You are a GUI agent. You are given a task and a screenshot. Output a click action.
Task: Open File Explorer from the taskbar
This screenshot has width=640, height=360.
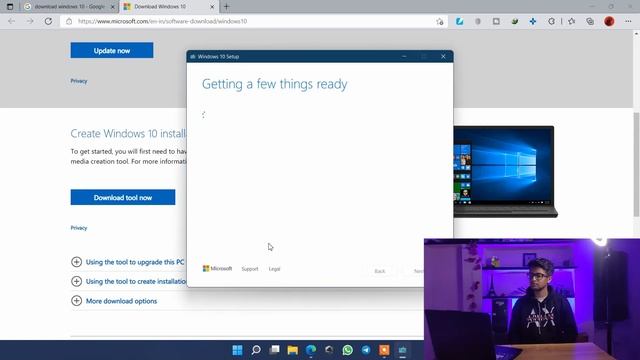293,350
